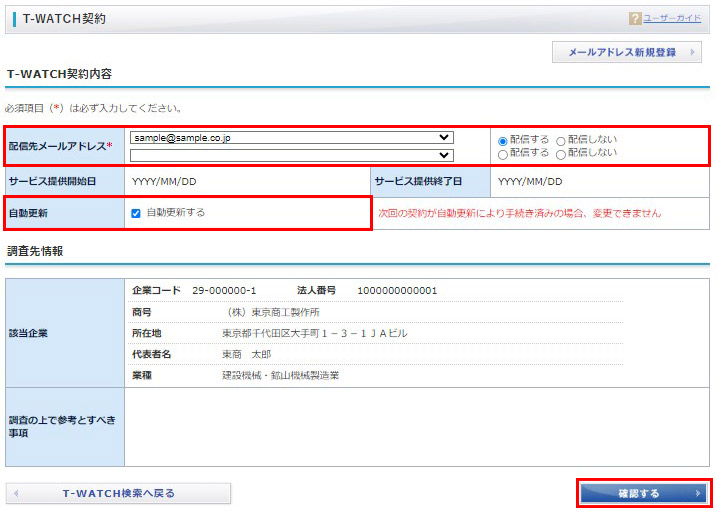Toggle the 自動更新する checkbox
Image resolution: width=717 pixels, height=517 pixels.
(136, 213)
